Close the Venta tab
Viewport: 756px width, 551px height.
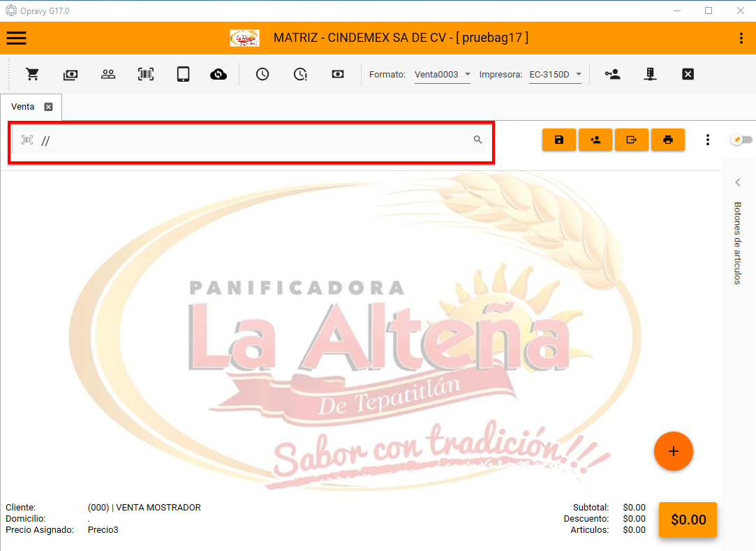(x=49, y=107)
